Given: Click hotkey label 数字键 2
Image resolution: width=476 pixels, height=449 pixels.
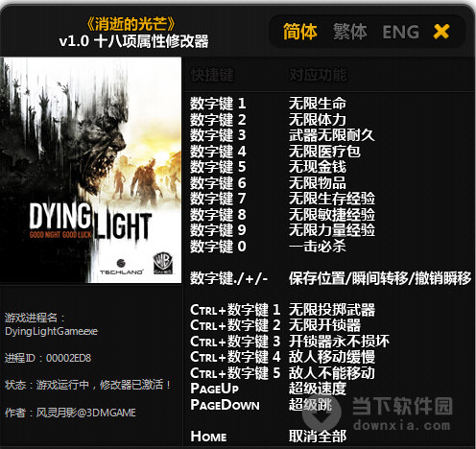Looking at the screenshot, I should click(218, 120).
